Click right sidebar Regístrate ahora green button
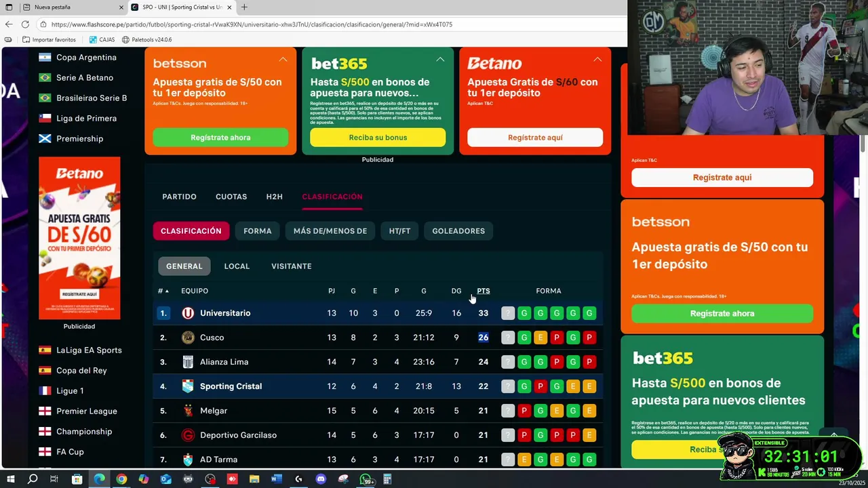 point(722,314)
